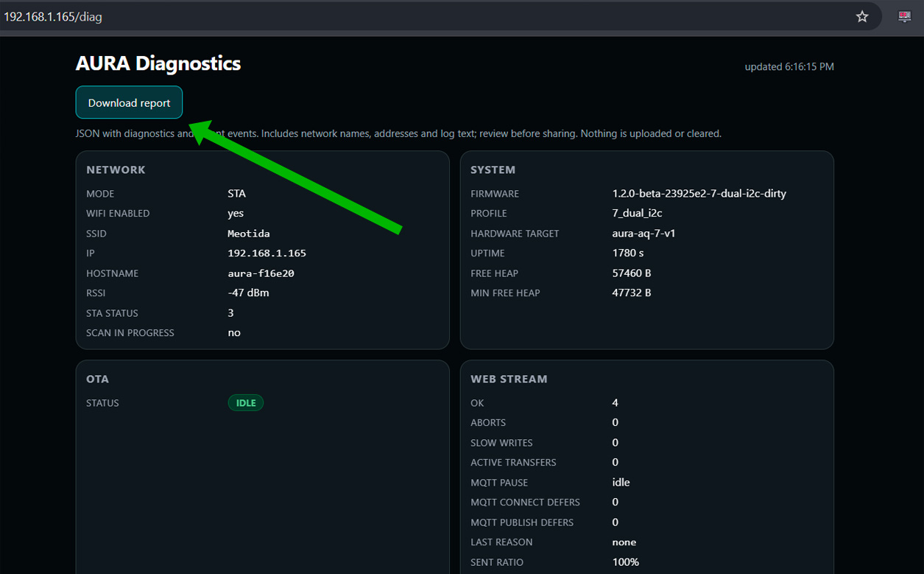Click the WIFI ENABLED value yes

pyautogui.click(x=236, y=214)
